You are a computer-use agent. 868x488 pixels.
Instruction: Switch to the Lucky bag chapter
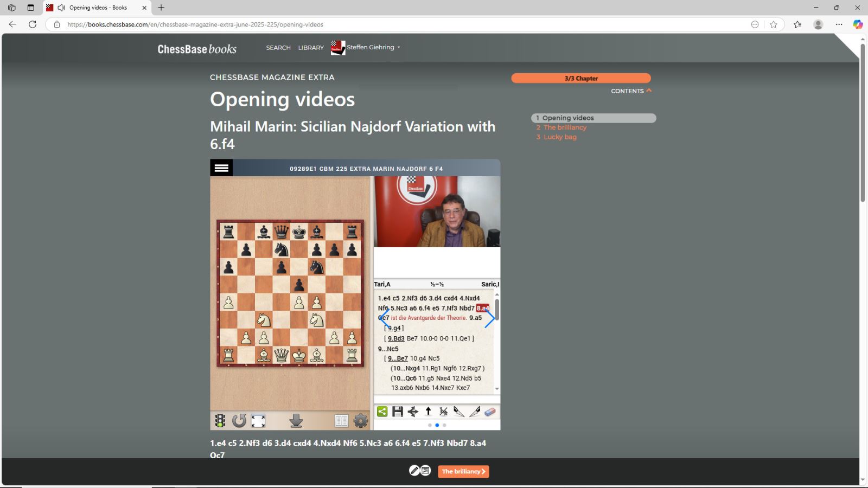click(x=560, y=137)
